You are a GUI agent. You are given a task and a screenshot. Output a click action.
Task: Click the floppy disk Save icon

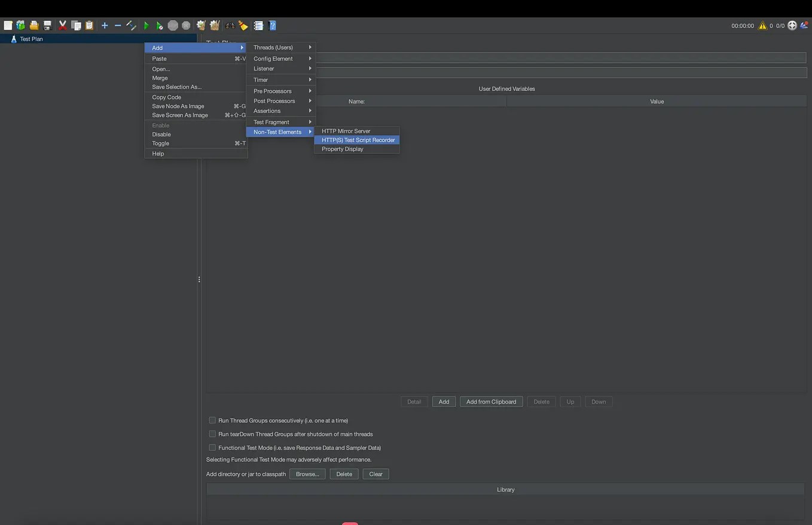(47, 26)
